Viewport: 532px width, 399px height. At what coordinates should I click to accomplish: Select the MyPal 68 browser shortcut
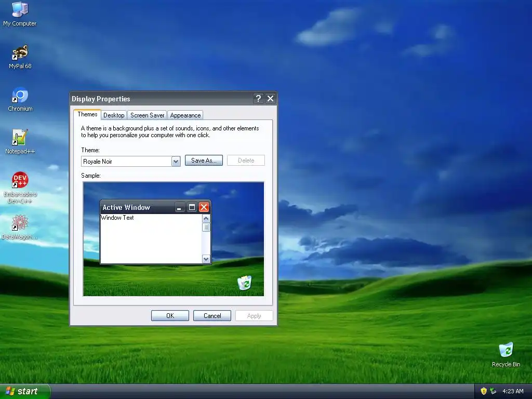pos(20,56)
